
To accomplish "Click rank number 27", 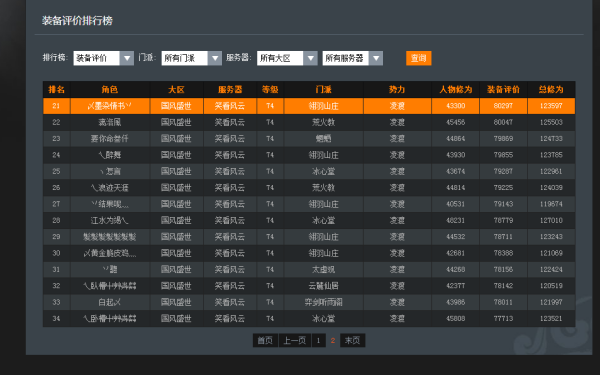I will point(56,204).
